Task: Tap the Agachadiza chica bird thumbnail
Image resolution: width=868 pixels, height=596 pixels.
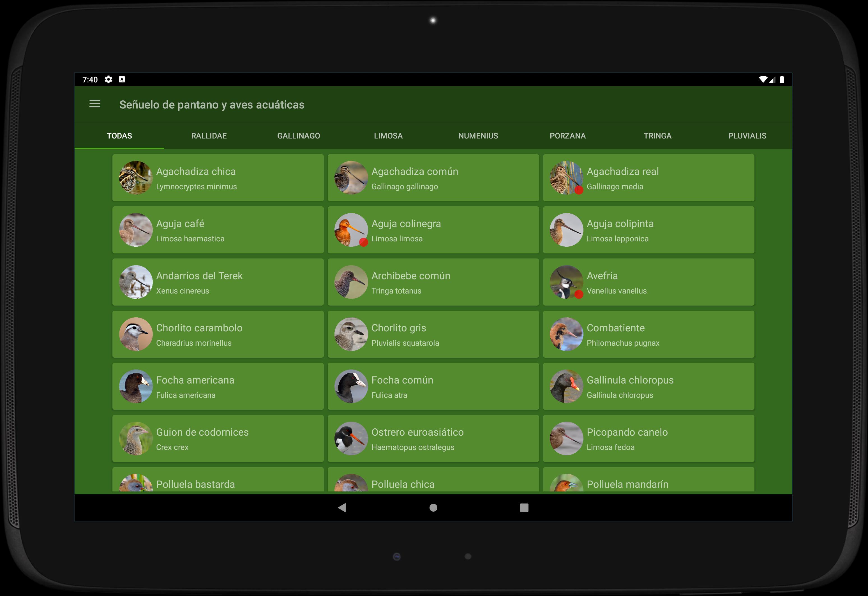Action: tap(136, 178)
